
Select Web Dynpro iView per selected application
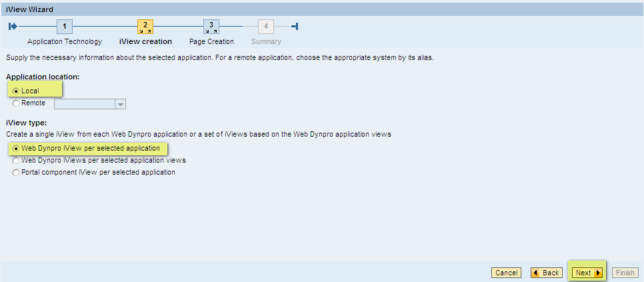[x=16, y=148]
